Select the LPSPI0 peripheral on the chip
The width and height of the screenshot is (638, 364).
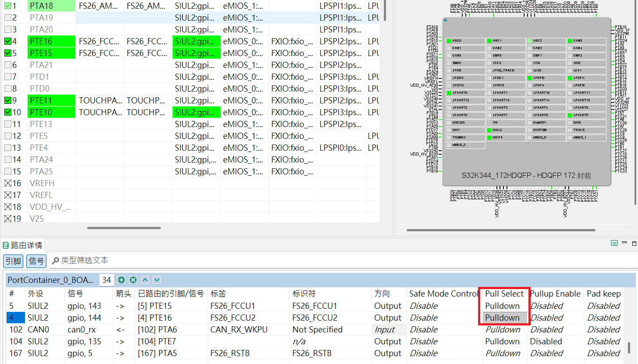(x=546, y=78)
